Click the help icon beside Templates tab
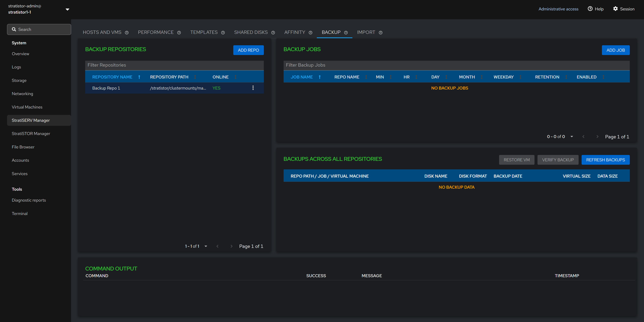This screenshot has width=644, height=322. pos(223,33)
